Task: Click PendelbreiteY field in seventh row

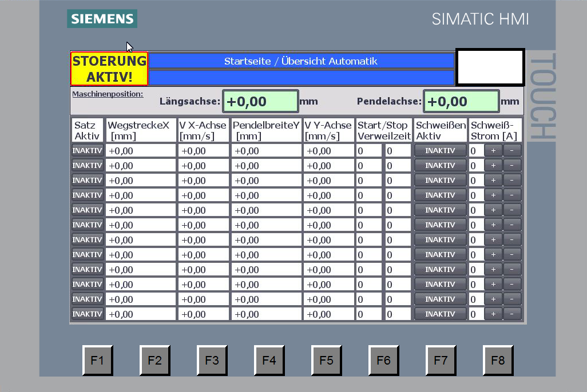Action: [x=267, y=239]
